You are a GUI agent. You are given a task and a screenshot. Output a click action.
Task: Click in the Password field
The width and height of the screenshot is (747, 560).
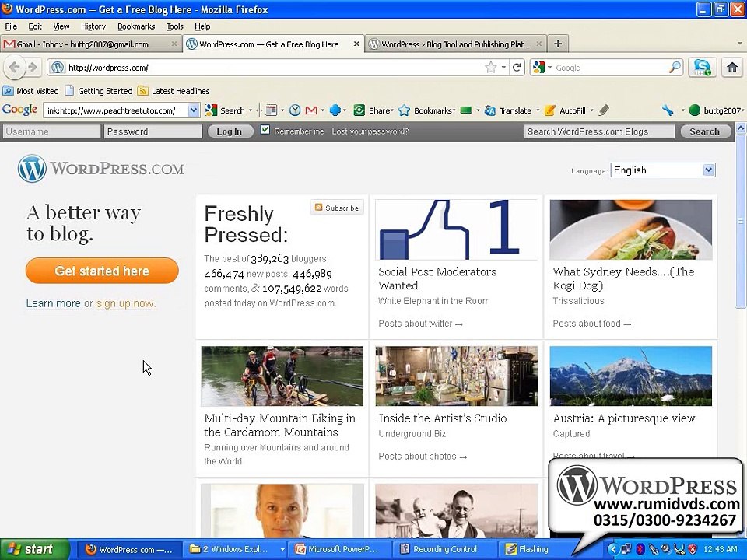coord(153,131)
